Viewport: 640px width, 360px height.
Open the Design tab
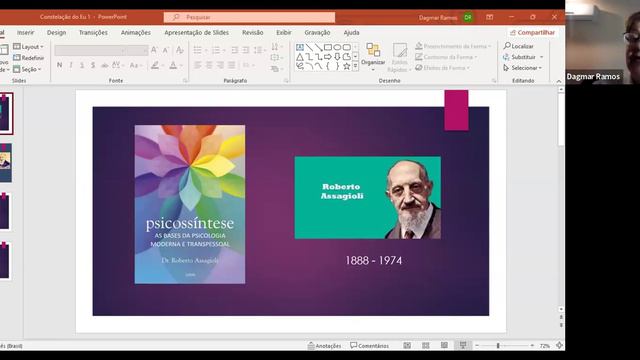point(56,33)
